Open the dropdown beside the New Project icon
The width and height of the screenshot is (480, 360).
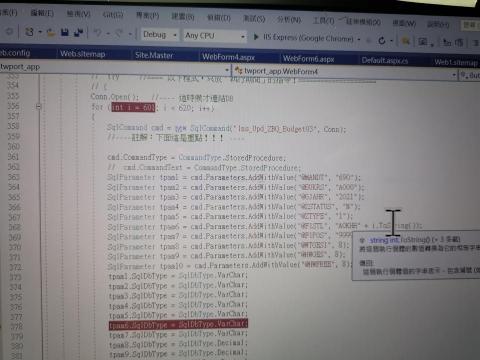(40, 32)
